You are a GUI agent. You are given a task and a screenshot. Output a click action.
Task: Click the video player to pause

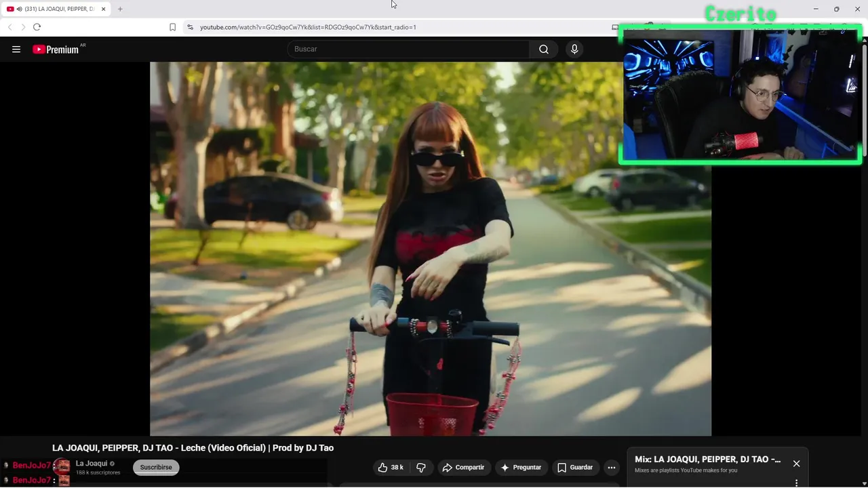point(431,249)
